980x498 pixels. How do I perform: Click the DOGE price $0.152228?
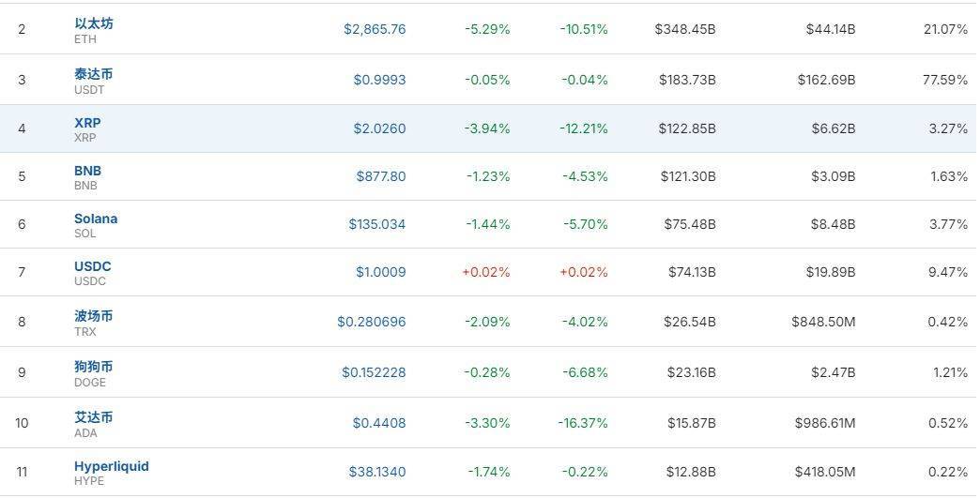coord(374,372)
